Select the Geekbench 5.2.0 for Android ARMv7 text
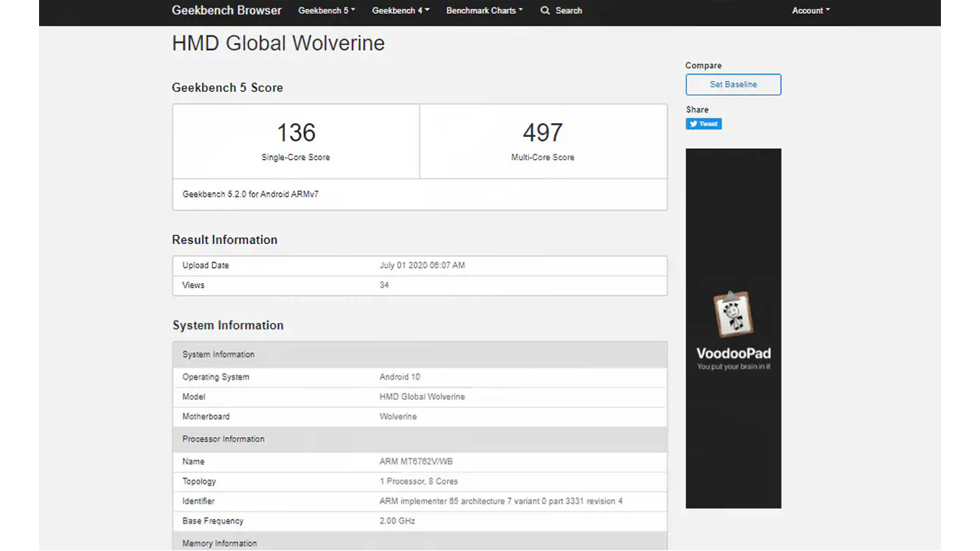 [x=250, y=194]
